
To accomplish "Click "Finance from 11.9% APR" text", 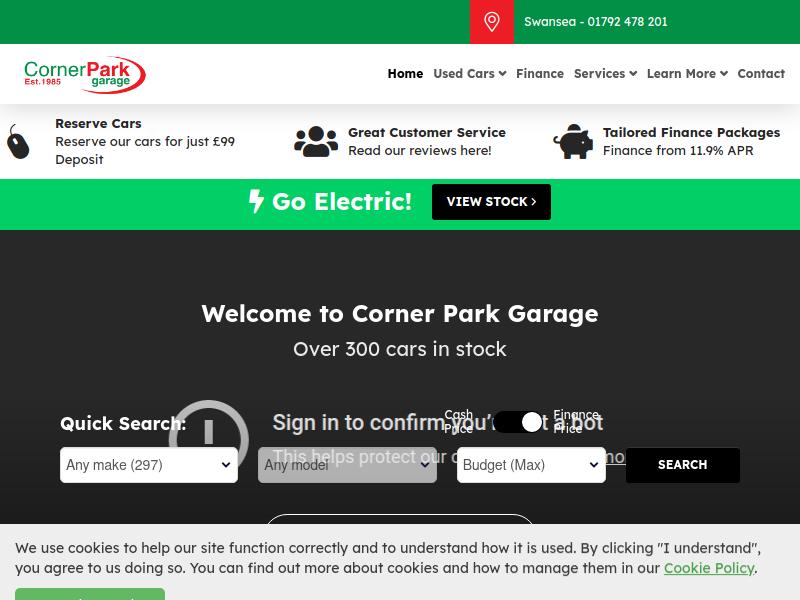I will 678,151.
